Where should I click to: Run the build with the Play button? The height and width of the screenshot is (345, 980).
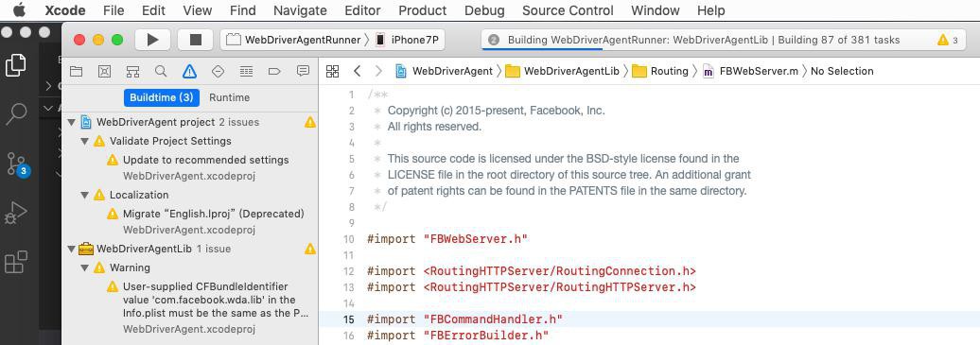pos(152,40)
